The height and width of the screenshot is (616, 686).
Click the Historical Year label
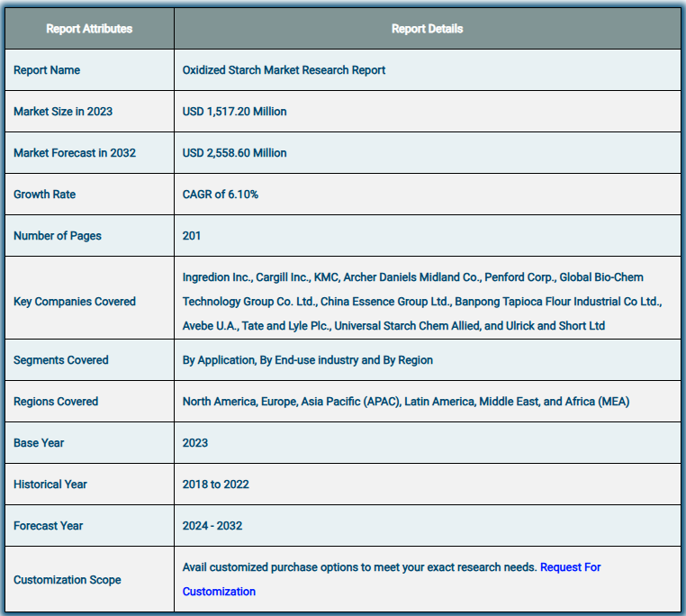click(x=50, y=485)
